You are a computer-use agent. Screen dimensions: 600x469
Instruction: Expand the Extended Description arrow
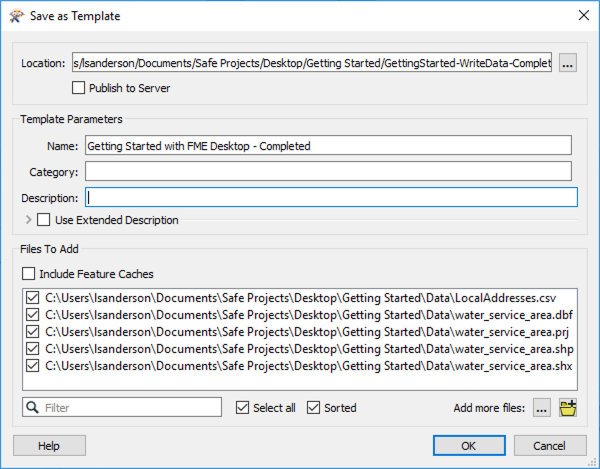tap(28, 220)
